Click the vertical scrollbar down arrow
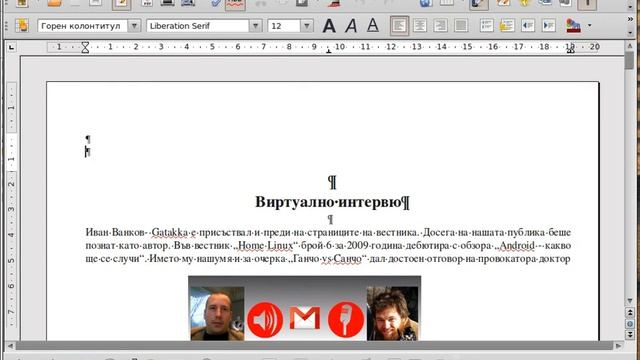Image resolution: width=640 pixels, height=360 pixels. 630,301
